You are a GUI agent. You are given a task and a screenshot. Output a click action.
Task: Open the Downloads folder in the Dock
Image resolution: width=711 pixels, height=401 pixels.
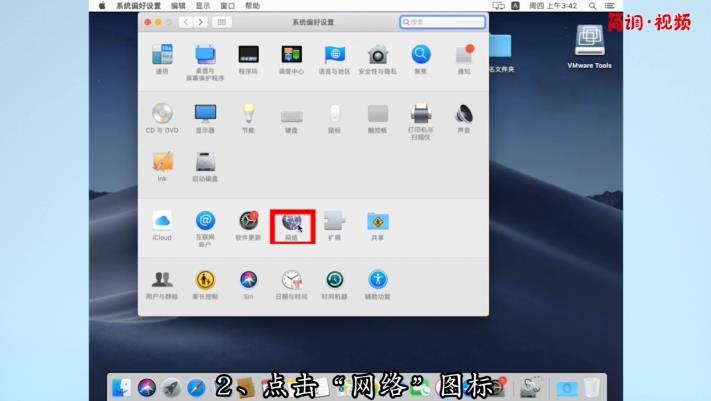(567, 388)
